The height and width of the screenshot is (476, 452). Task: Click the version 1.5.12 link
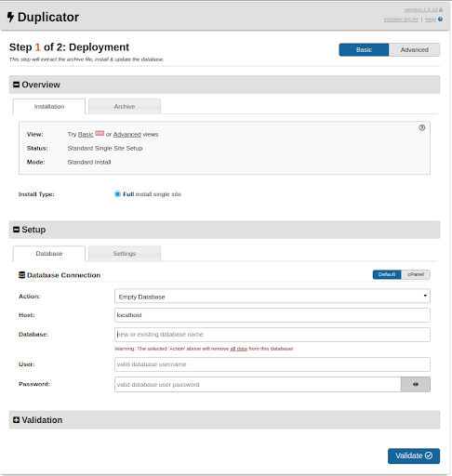(421, 10)
